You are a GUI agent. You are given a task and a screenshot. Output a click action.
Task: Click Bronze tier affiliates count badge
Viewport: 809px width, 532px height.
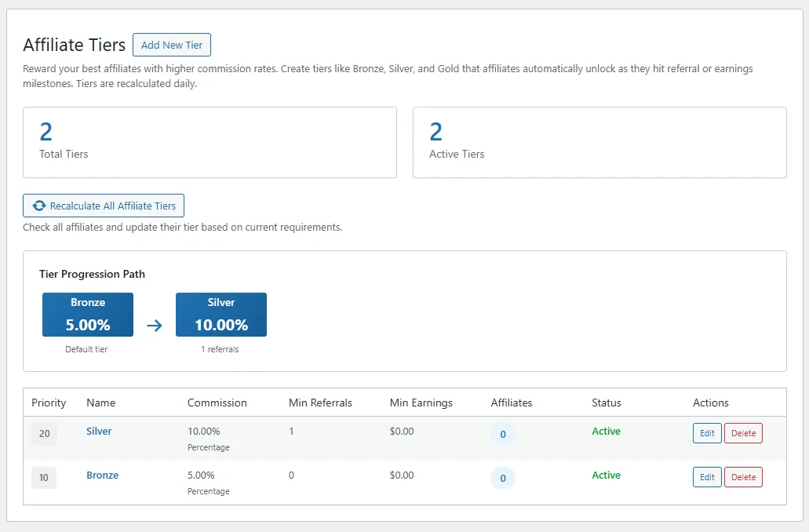(503, 478)
